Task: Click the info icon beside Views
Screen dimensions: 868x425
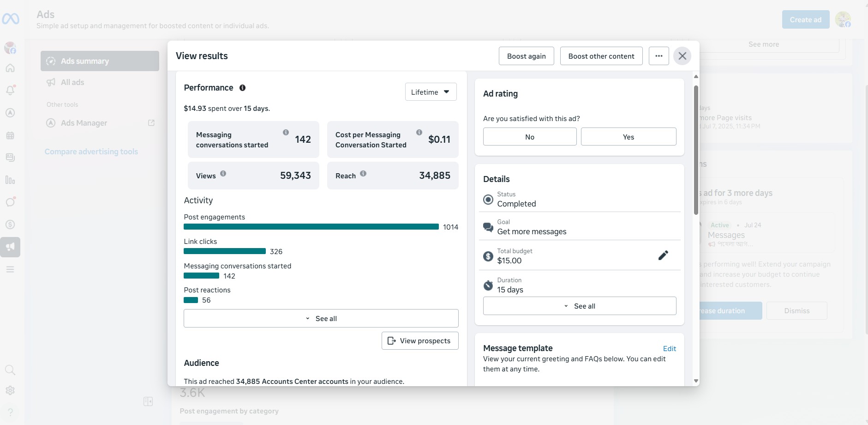Action: pos(223,174)
